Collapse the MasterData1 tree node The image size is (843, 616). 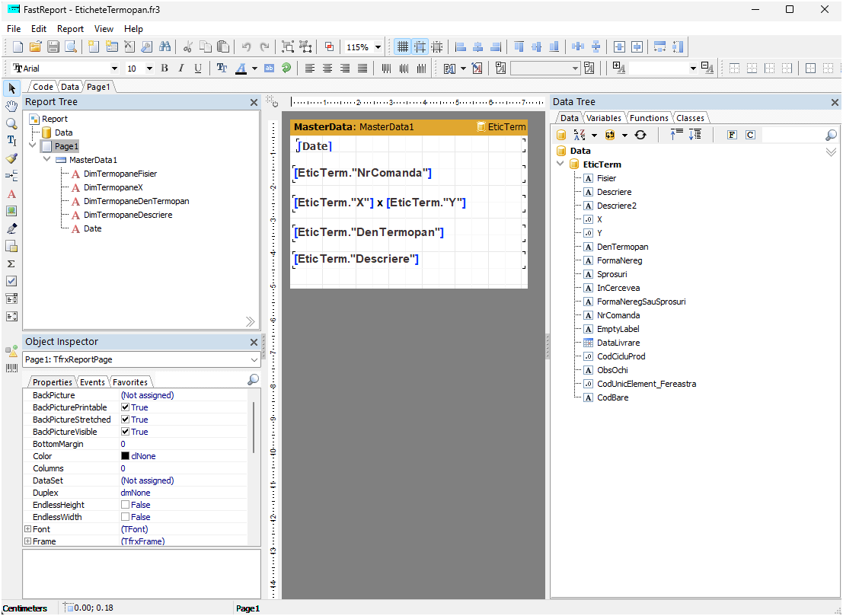click(46, 160)
